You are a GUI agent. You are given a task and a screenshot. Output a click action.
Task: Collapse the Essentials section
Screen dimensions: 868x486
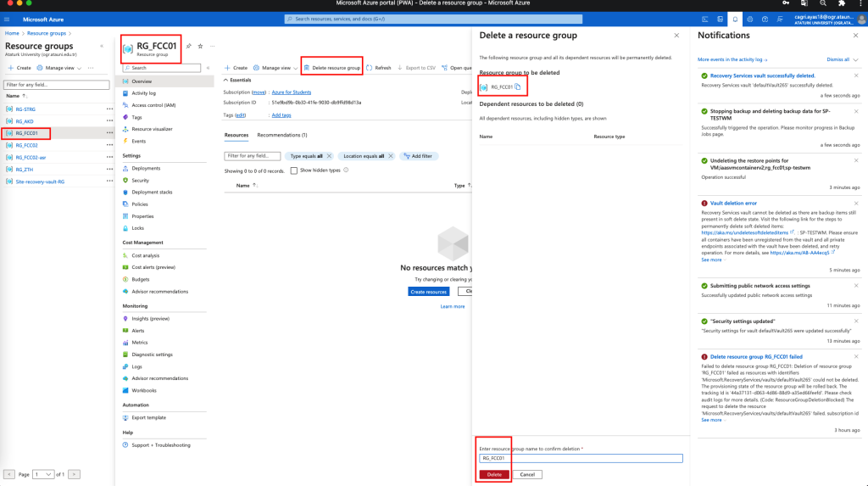[225, 80]
